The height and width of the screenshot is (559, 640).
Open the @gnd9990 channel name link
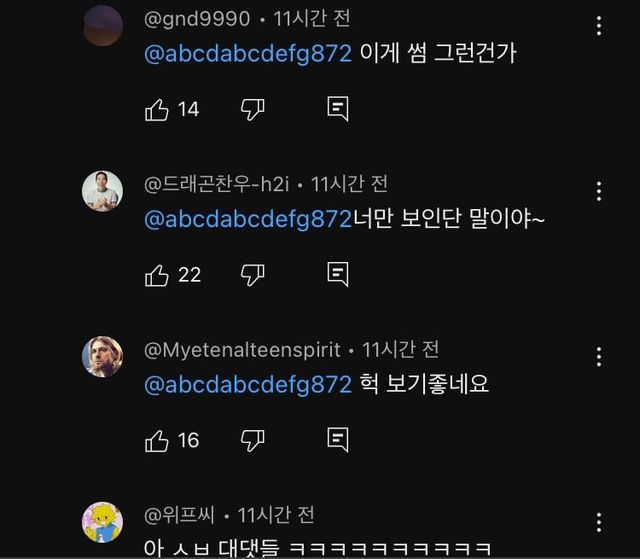pyautogui.click(x=198, y=19)
